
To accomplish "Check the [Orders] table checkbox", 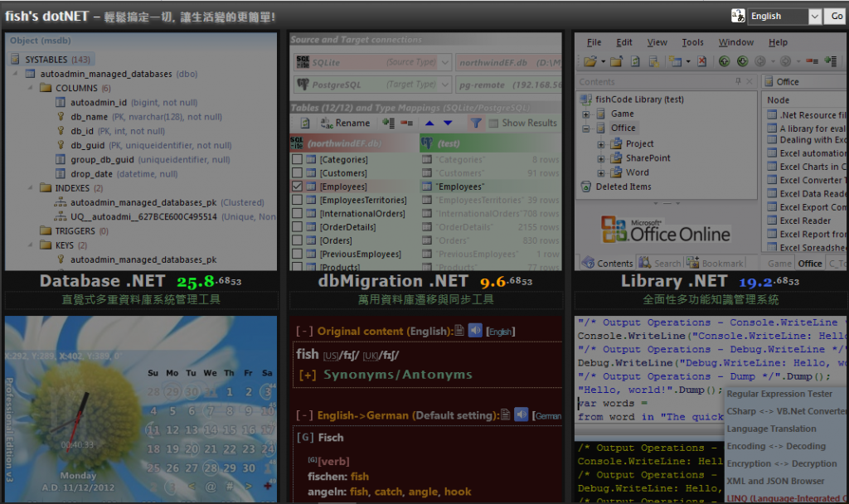I will click(x=298, y=240).
